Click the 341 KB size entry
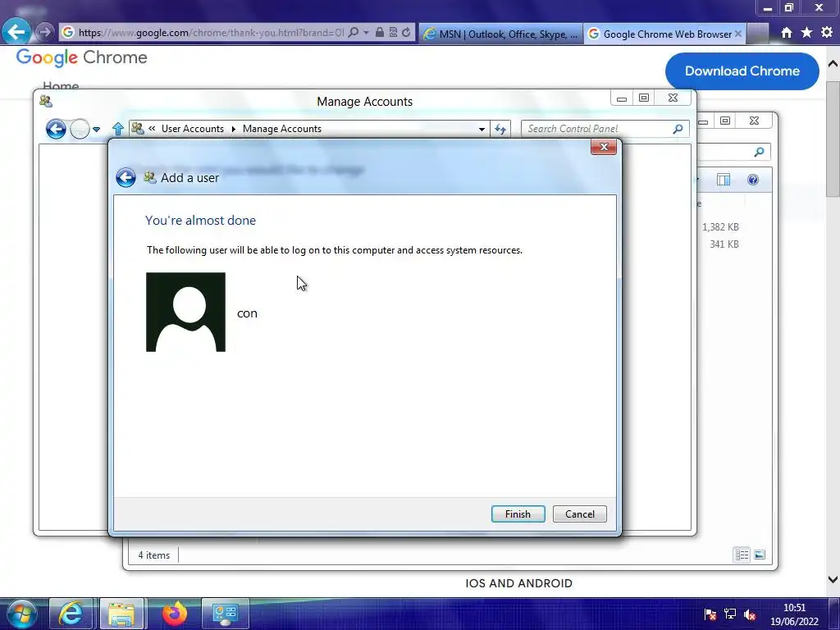 (724, 244)
